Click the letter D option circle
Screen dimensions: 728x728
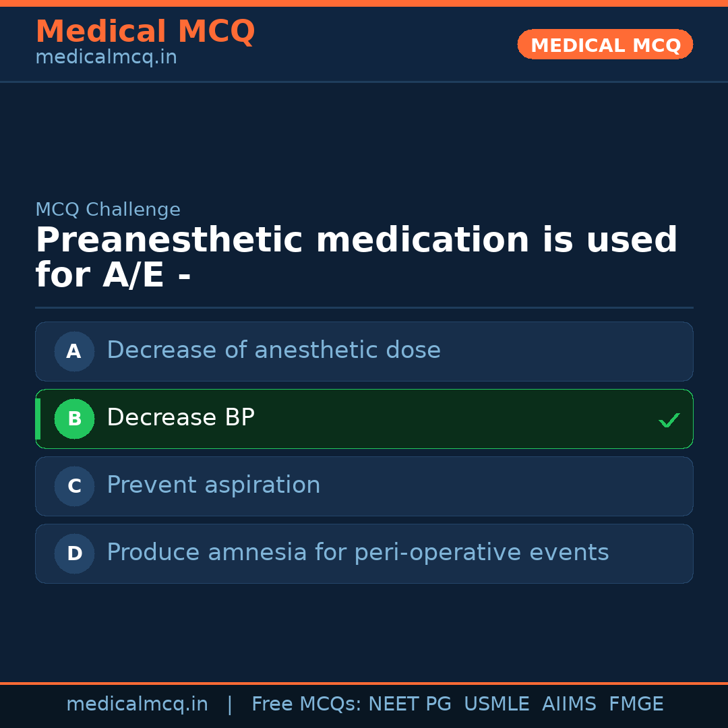[74, 553]
